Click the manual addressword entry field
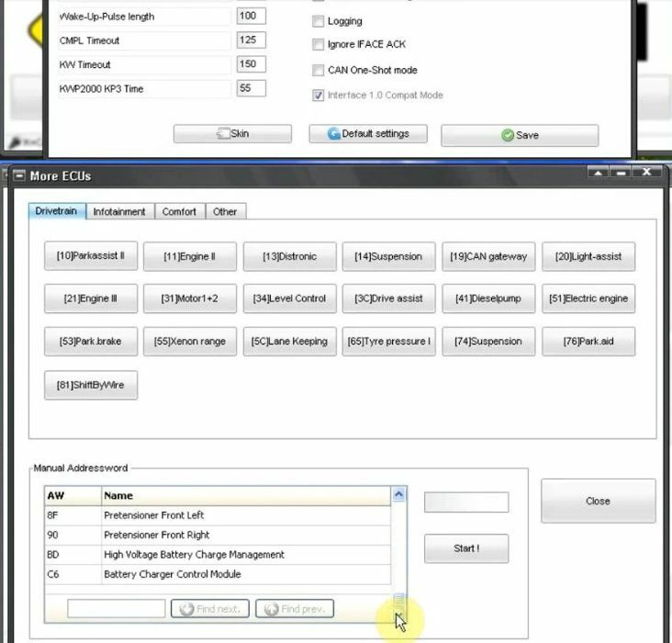The image size is (672, 643). tap(466, 502)
